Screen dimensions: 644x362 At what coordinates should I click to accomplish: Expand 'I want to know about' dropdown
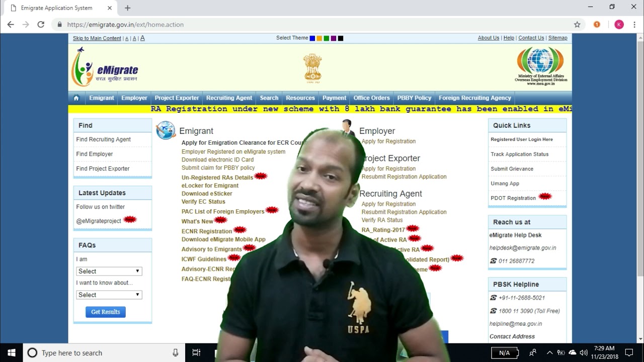[x=109, y=295]
